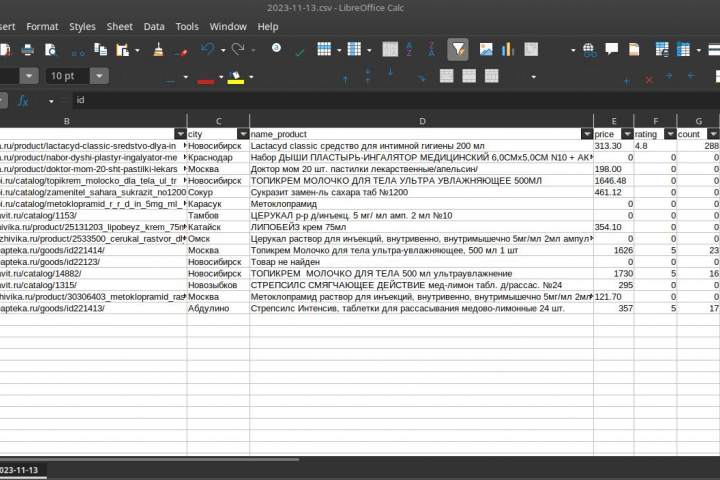Image resolution: width=720 pixels, height=480 pixels.
Task: Select the 2023-11-13 sheet tab
Action: click(x=19, y=470)
